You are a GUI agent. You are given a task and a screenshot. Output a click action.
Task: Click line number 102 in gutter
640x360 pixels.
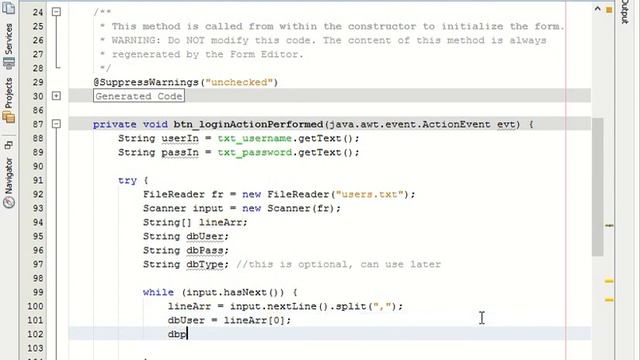tap(35, 334)
